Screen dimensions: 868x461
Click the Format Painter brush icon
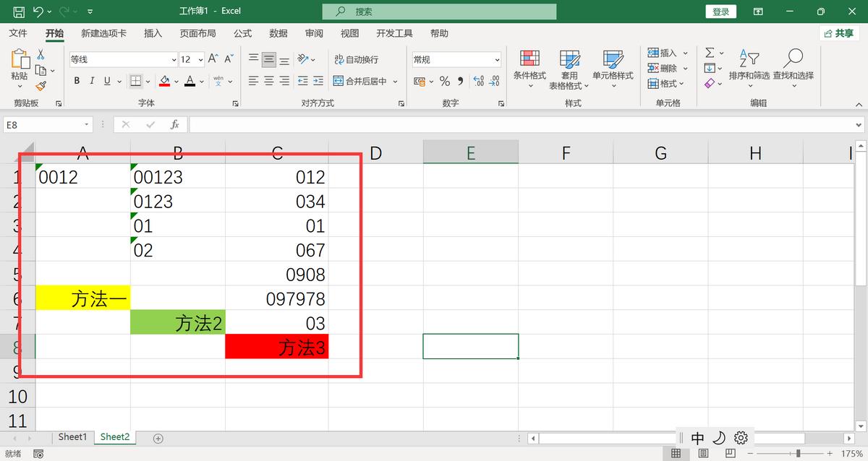(41, 85)
